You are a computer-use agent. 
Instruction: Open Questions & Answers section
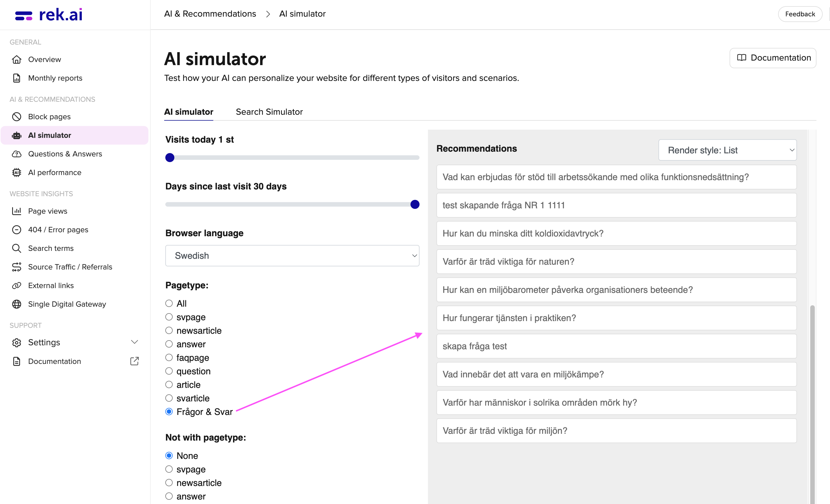pos(65,154)
